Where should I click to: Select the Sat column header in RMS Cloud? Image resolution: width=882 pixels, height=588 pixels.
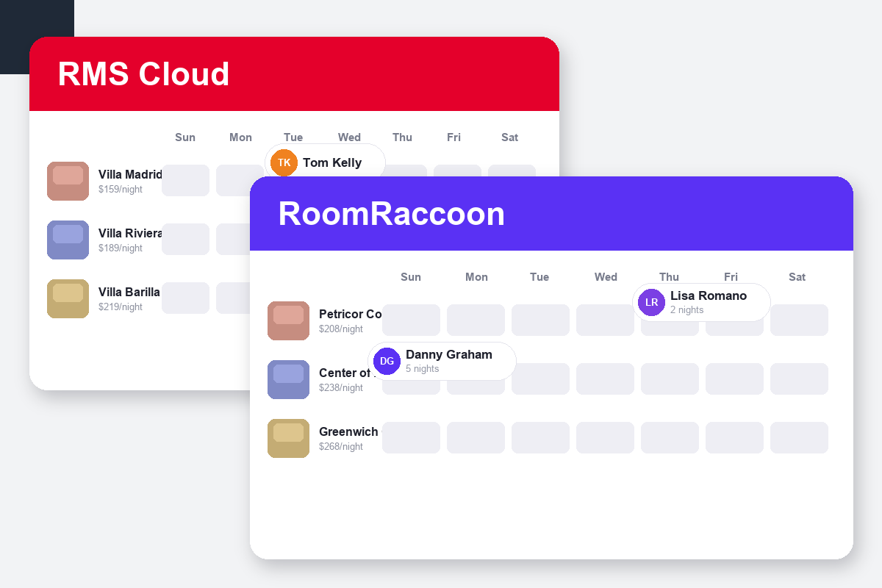click(509, 137)
